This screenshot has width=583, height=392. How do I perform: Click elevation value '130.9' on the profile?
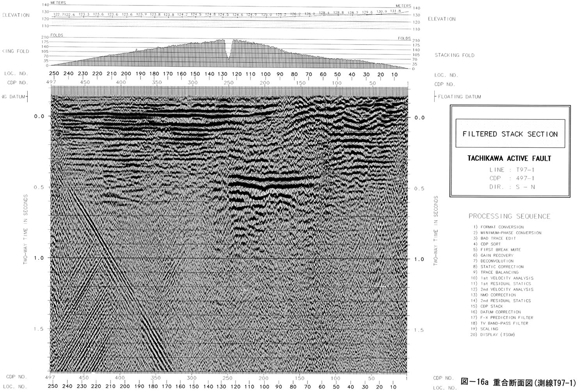tap(382, 12)
